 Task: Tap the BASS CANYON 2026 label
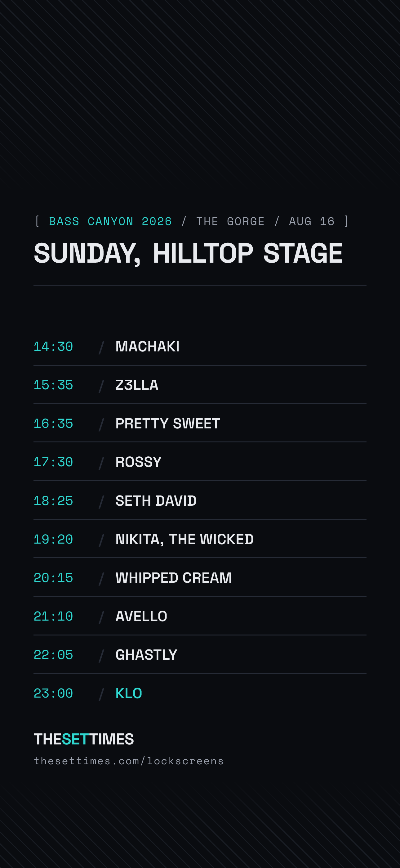pos(110,221)
